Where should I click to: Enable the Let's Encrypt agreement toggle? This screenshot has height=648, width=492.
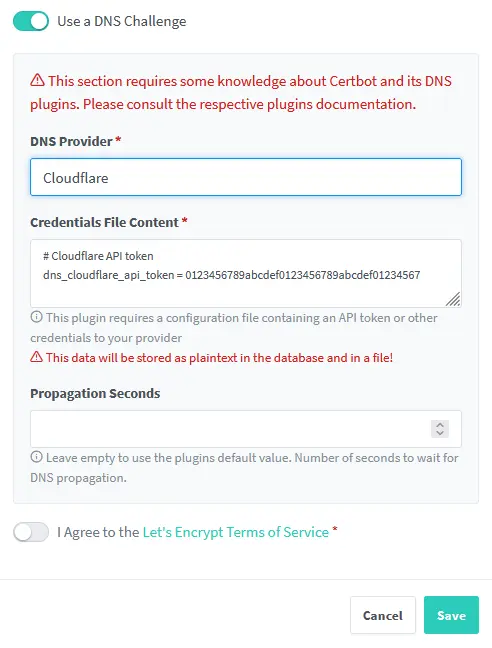click(31, 532)
